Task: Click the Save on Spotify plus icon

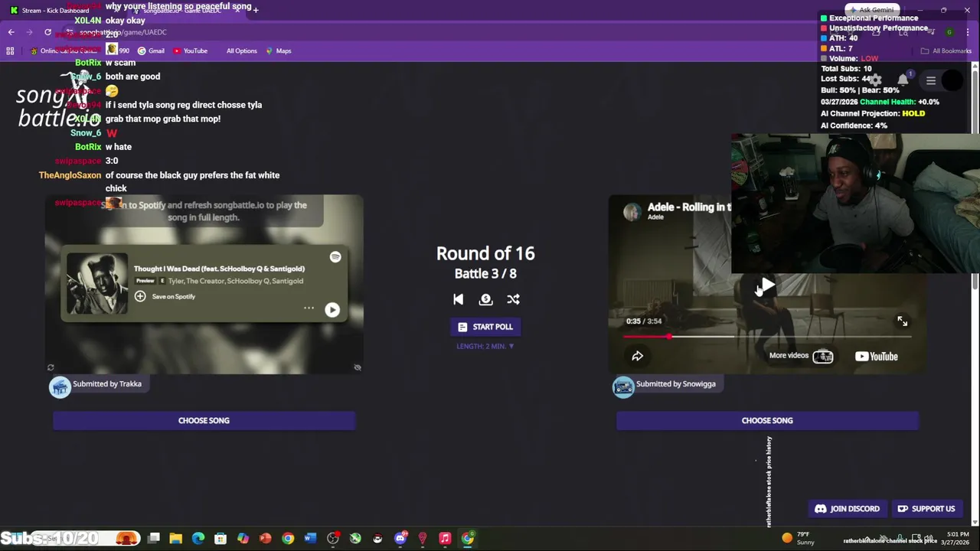Action: pyautogui.click(x=140, y=296)
